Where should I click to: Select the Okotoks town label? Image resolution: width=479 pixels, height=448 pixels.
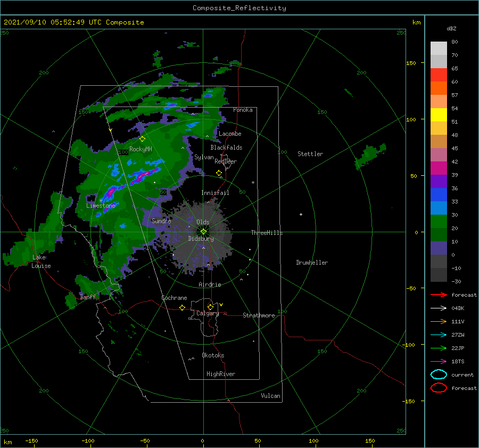click(x=213, y=355)
